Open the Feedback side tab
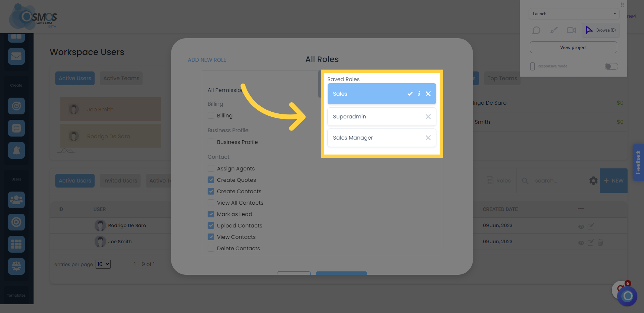This screenshot has width=644, height=313. (x=638, y=163)
